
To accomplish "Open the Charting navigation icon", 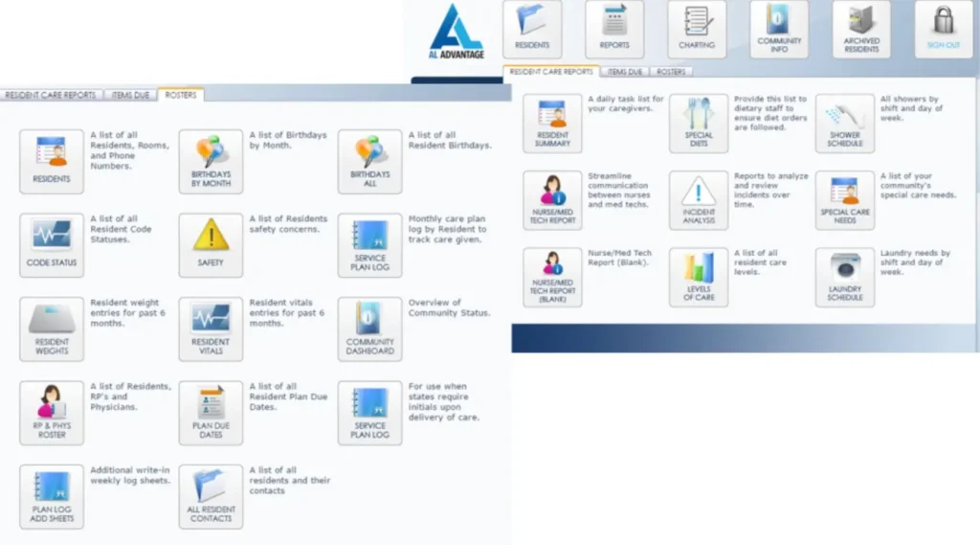I will point(697,29).
